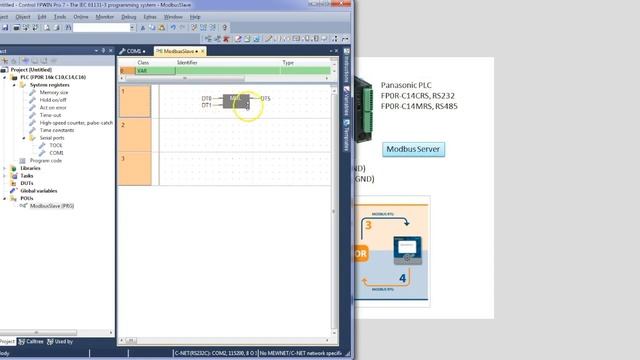This screenshot has height=360, width=640.
Task: Open the Variables side pane tab
Action: point(347,101)
